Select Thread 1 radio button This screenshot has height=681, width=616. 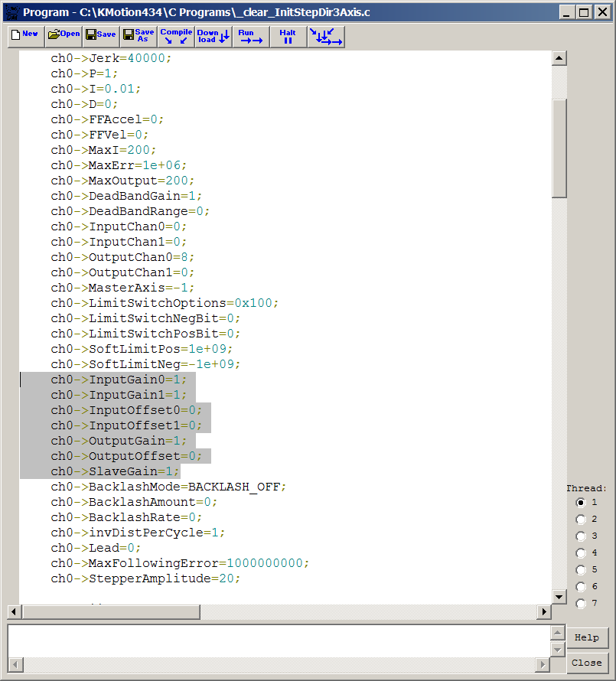click(581, 503)
